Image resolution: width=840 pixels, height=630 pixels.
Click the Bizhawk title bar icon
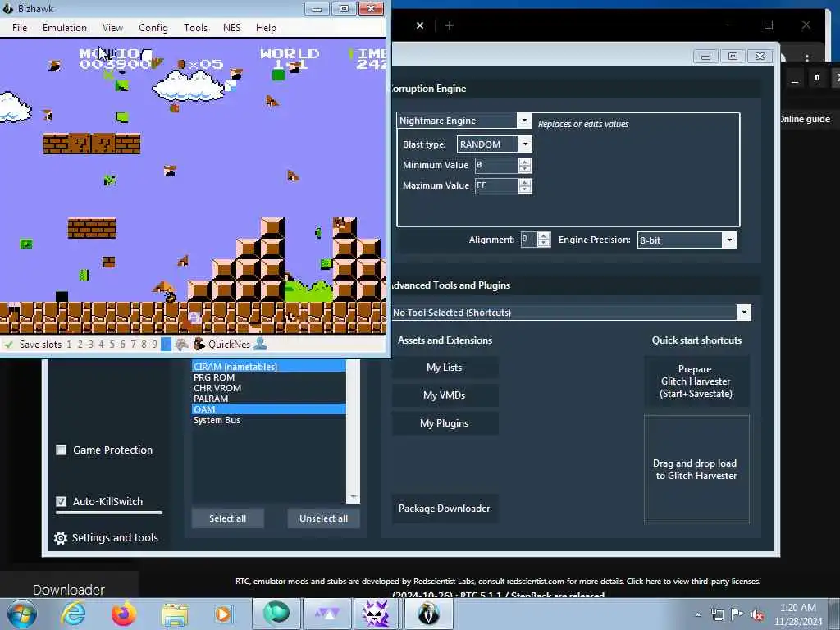pyautogui.click(x=7, y=8)
